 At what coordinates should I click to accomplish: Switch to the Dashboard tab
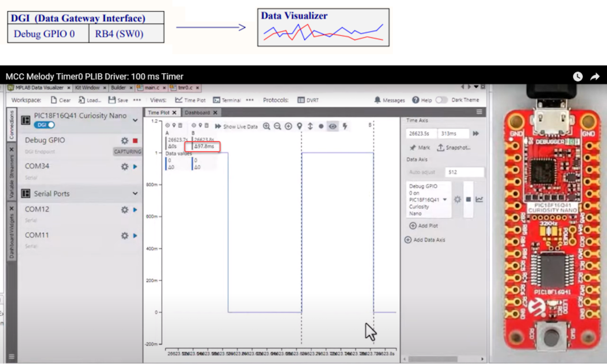(198, 112)
